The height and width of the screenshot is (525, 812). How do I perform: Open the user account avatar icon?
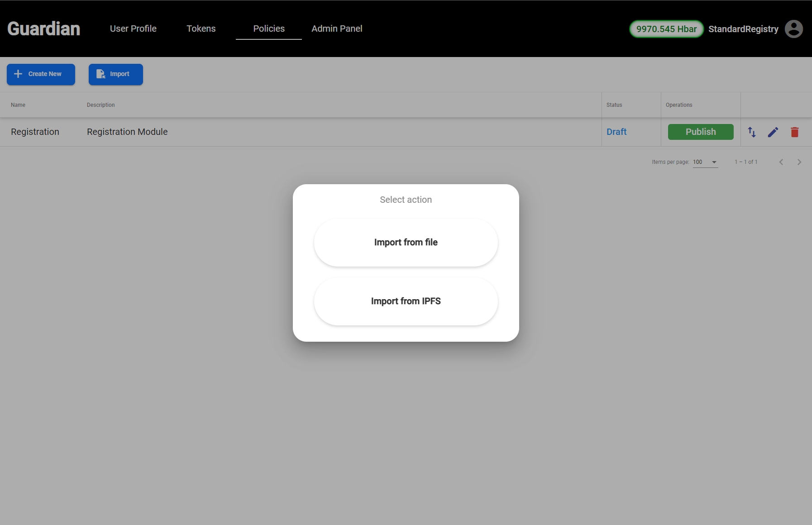tap(793, 29)
